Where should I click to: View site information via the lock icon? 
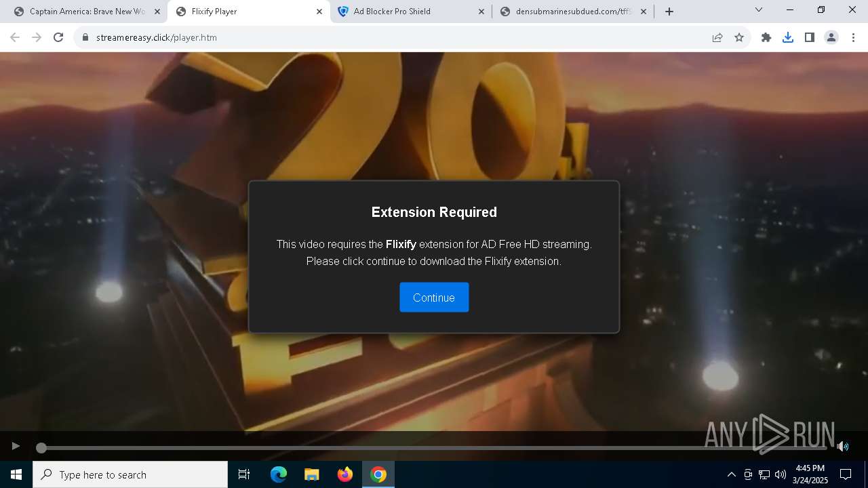tap(85, 38)
